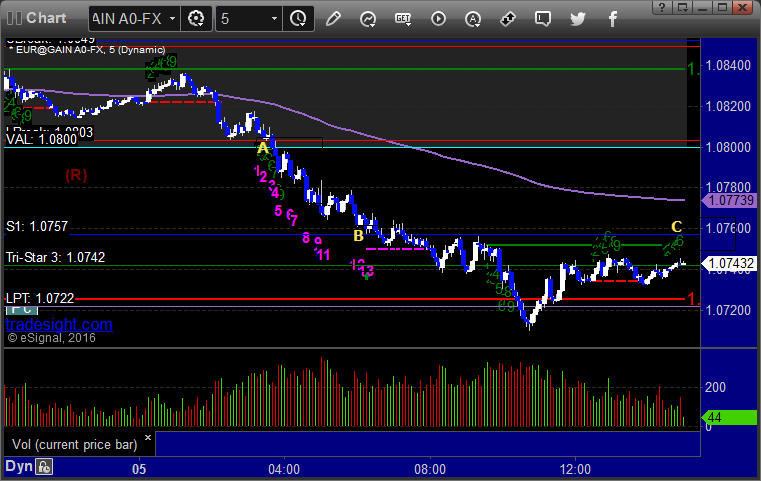Open the symbol settings gear menu
The height and width of the screenshot is (481, 761).
tap(196, 19)
